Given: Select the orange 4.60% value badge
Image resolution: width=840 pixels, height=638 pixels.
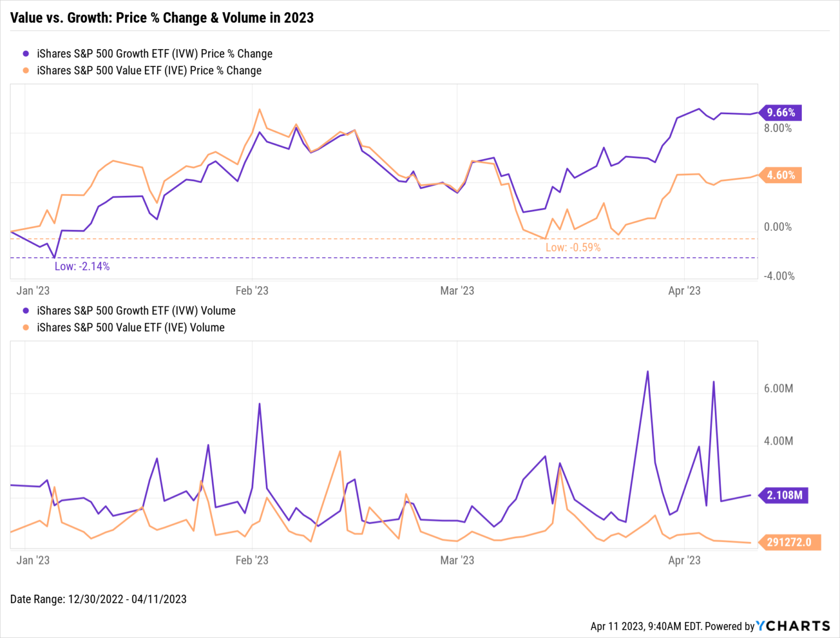Looking at the screenshot, I should click(781, 176).
